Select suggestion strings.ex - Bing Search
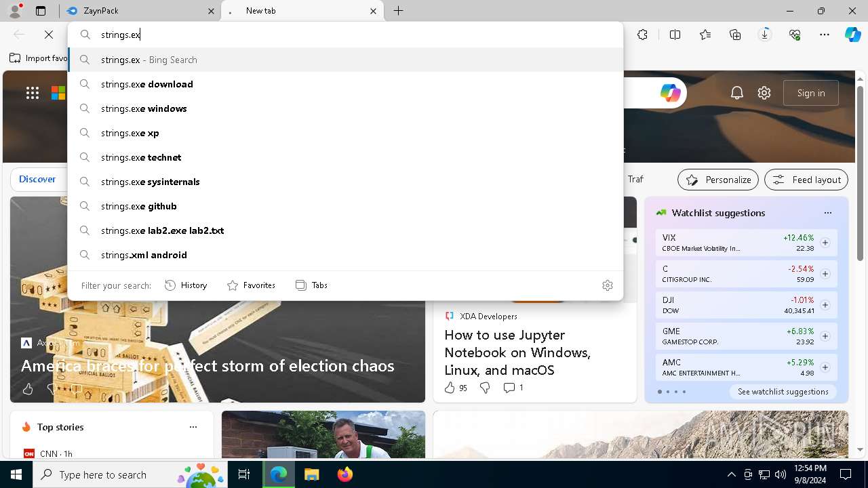 point(346,60)
